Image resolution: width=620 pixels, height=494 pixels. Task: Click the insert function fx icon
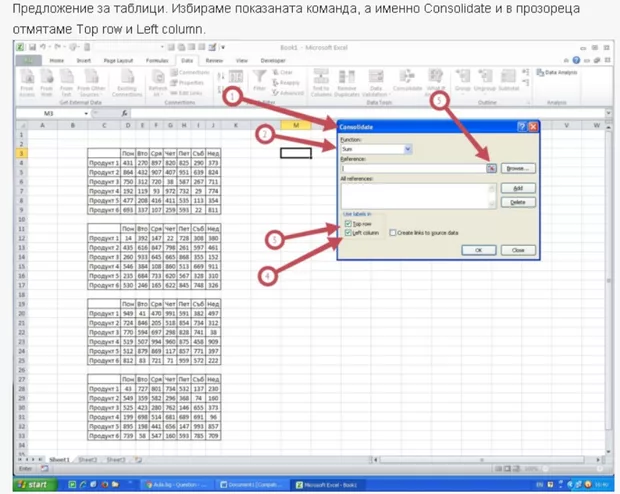click(x=124, y=114)
